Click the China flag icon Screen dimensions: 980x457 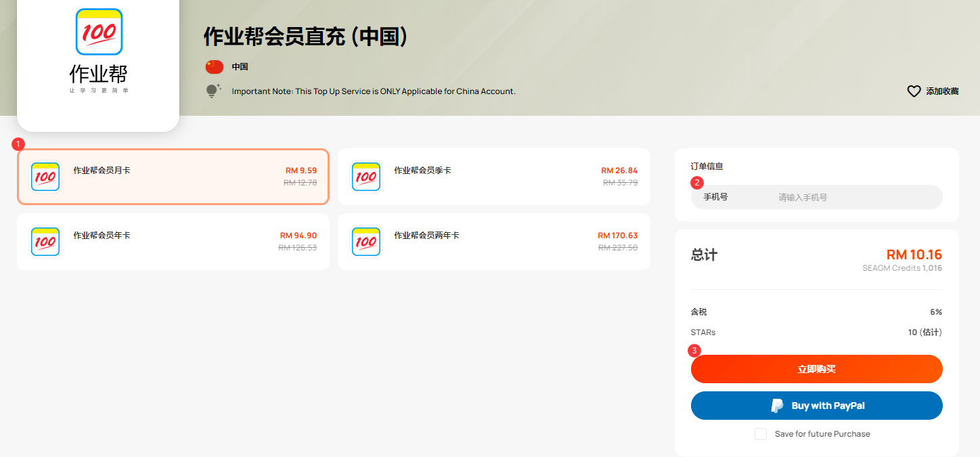[x=215, y=66]
